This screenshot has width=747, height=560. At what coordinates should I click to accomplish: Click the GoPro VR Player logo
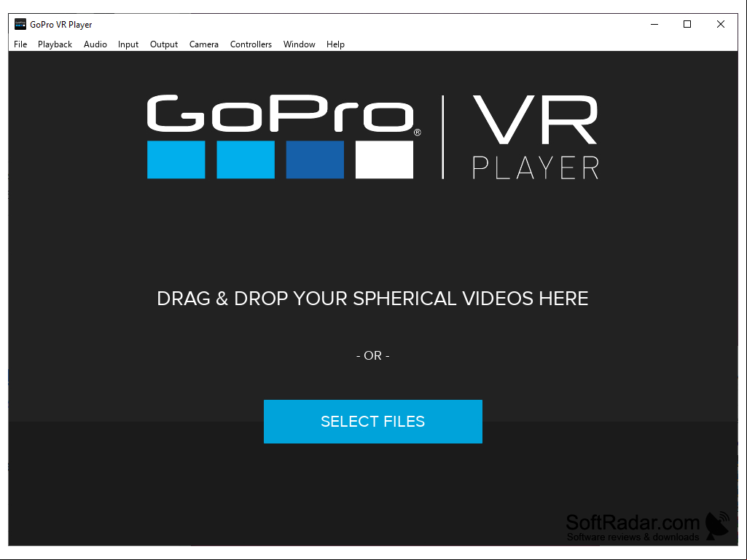click(x=372, y=137)
